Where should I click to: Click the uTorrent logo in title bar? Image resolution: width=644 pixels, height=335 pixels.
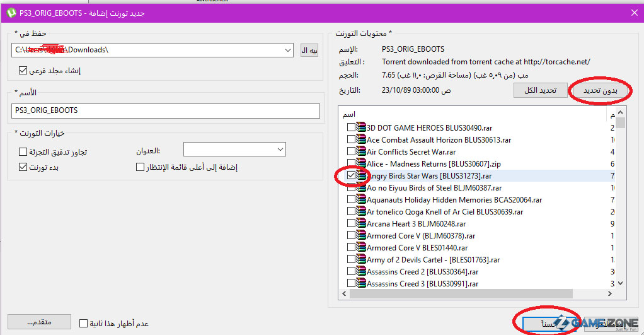(9, 13)
